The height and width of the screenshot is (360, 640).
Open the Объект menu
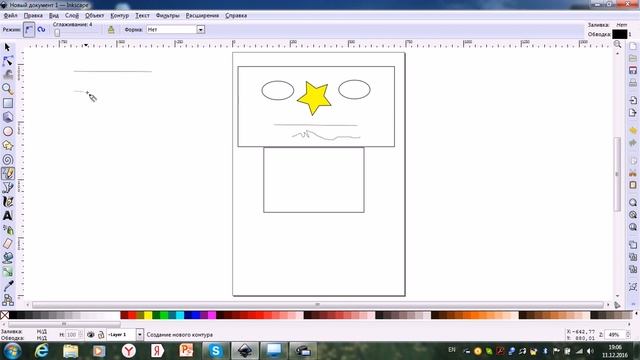point(94,16)
